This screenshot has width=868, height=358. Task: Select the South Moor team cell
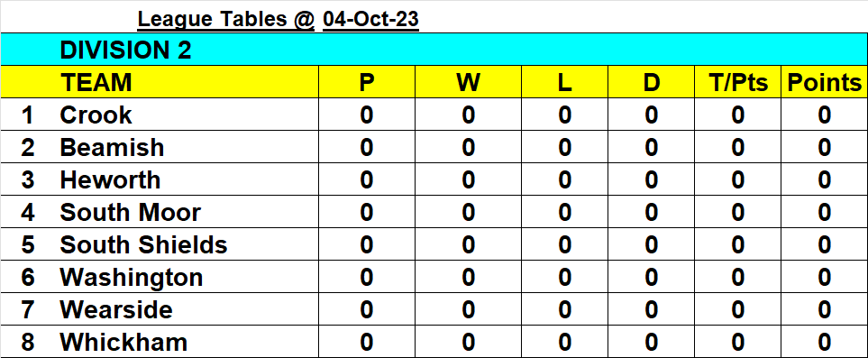(x=188, y=212)
